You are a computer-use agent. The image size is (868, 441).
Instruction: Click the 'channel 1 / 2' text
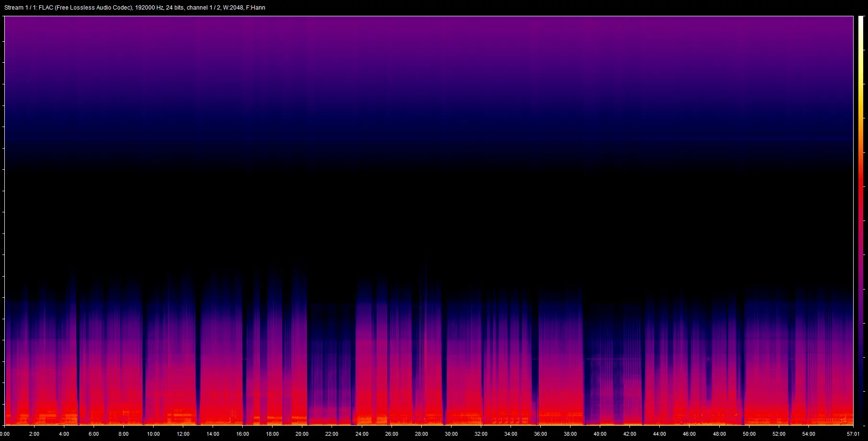(203, 8)
